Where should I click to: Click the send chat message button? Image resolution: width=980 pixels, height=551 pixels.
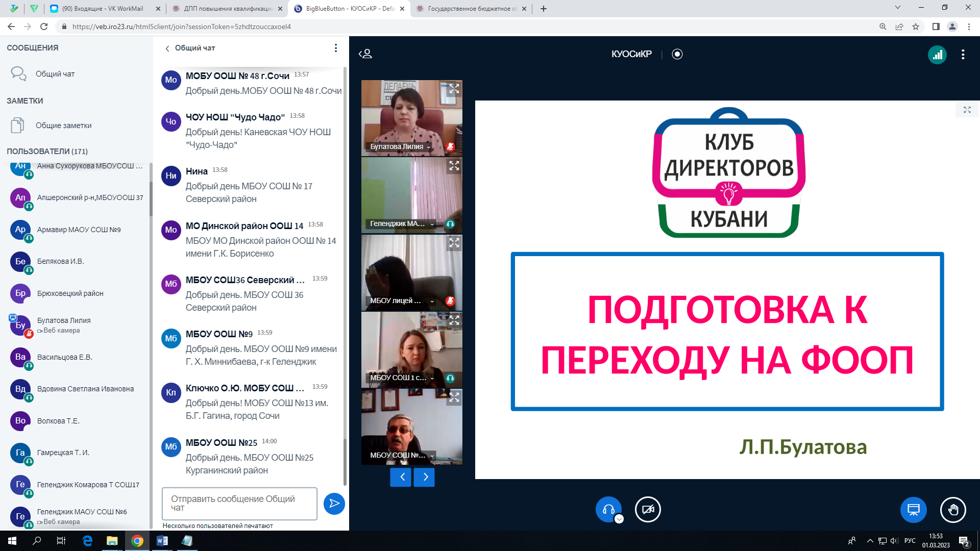334,504
